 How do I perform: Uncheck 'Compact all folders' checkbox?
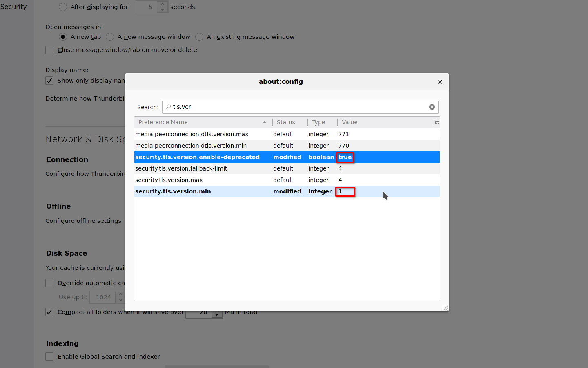49,312
